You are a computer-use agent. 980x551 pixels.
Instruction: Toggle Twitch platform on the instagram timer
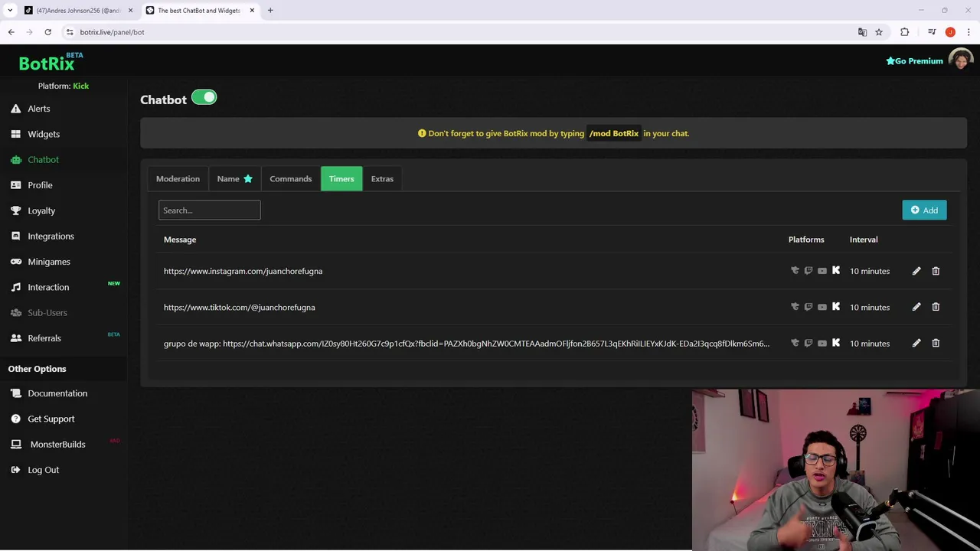point(808,270)
